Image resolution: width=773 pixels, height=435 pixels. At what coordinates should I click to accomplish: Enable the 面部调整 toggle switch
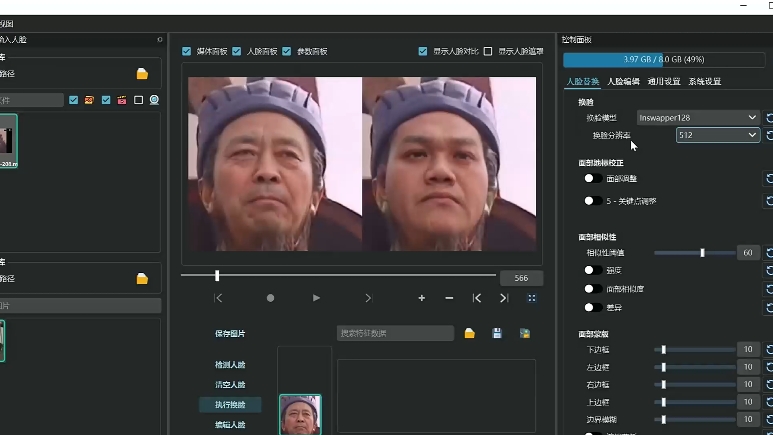pos(593,179)
